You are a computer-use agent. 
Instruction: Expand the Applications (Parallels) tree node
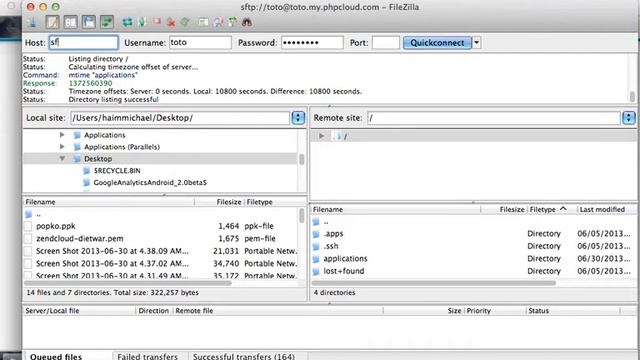[62, 147]
